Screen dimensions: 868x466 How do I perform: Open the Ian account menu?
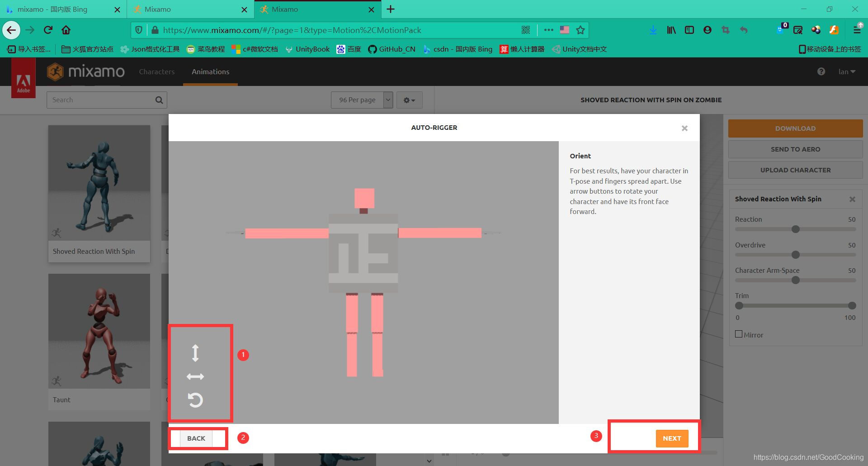pyautogui.click(x=847, y=71)
